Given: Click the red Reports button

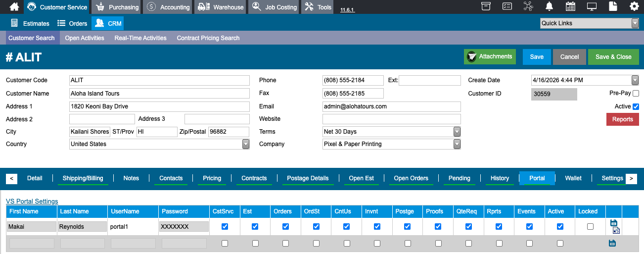Looking at the screenshot, I should tap(623, 119).
